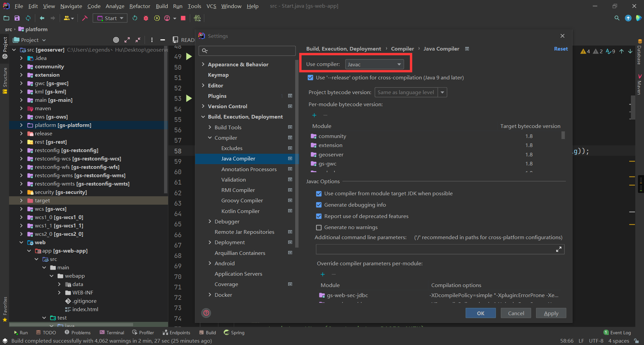This screenshot has height=345, width=644.
Task: Expand Editor settings section
Action: [x=203, y=85]
